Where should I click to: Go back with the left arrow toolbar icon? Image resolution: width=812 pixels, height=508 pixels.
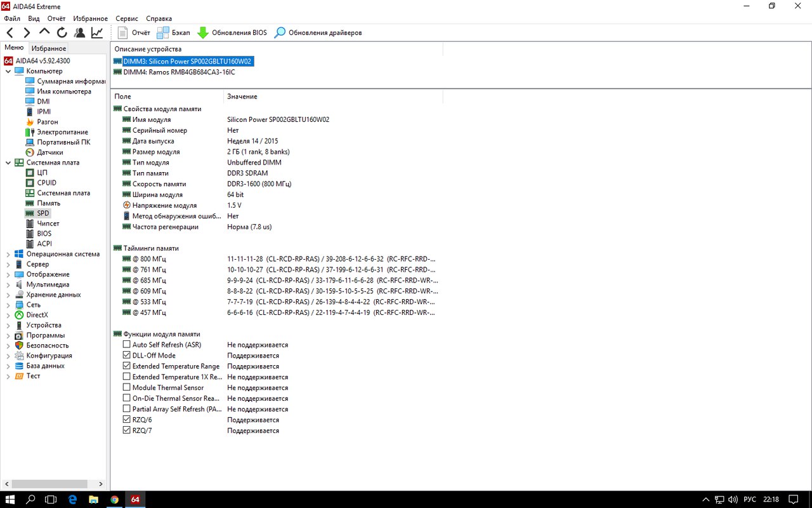pos(10,32)
